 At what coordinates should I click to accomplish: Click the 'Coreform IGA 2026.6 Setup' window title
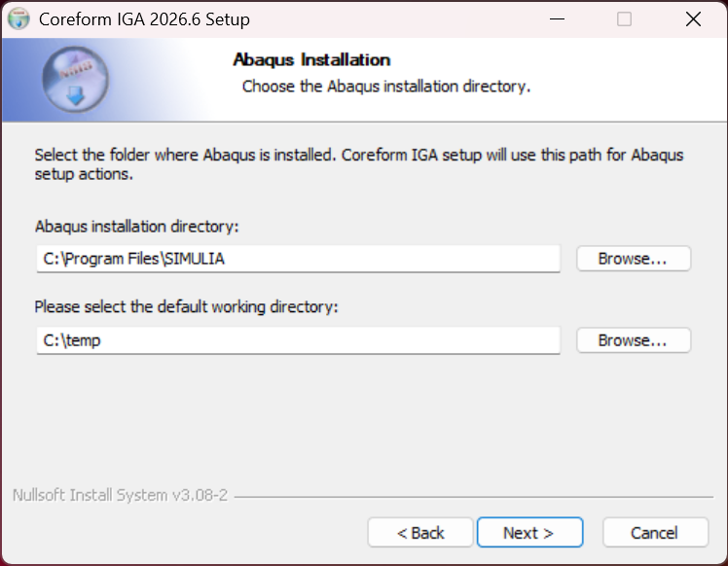[144, 19]
